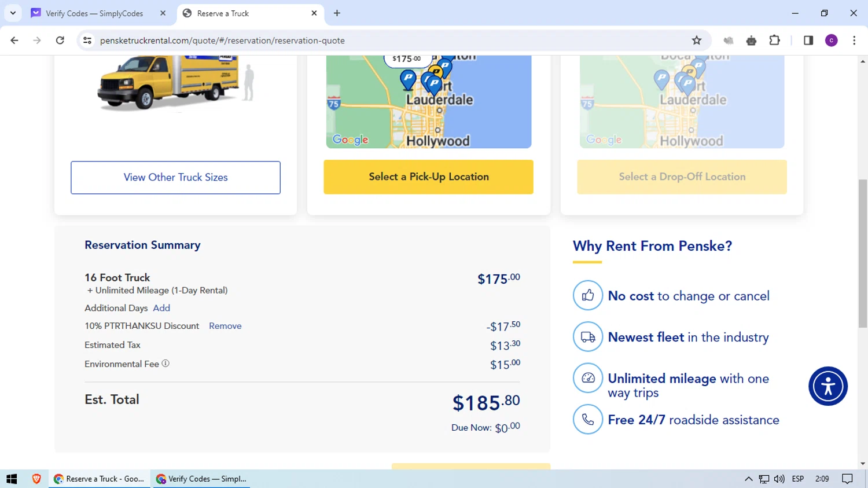Open the notification center icon
Image resolution: width=868 pixels, height=488 pixels.
(848, 479)
